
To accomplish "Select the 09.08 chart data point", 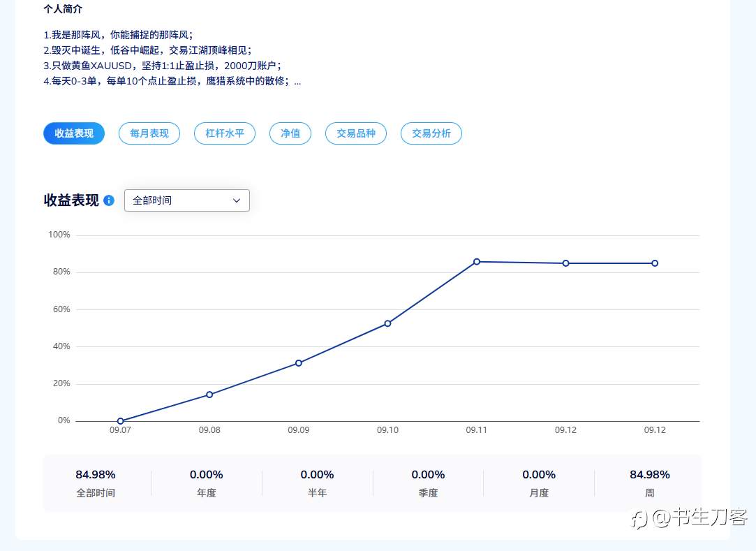I will pyautogui.click(x=209, y=395).
